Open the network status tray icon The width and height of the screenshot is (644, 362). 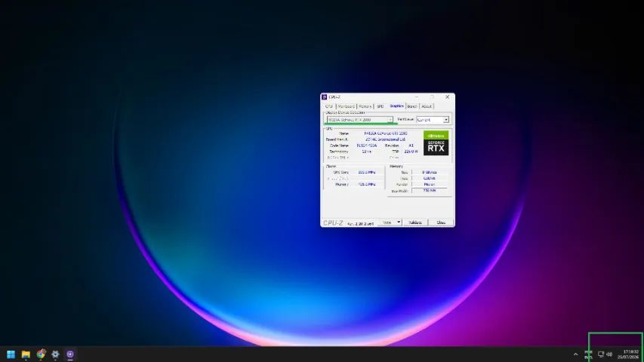click(x=601, y=354)
